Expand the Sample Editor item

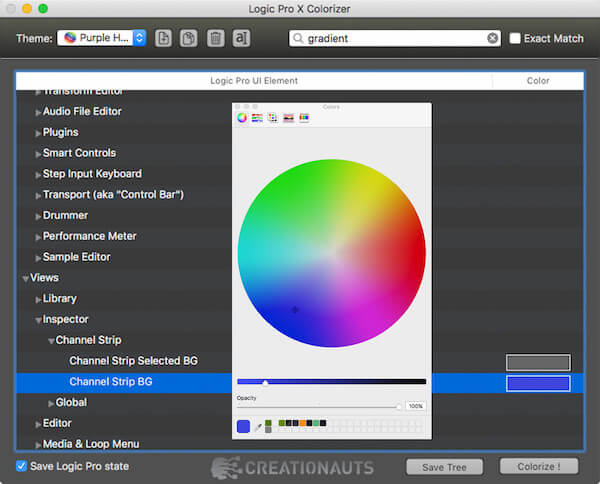click(x=38, y=258)
